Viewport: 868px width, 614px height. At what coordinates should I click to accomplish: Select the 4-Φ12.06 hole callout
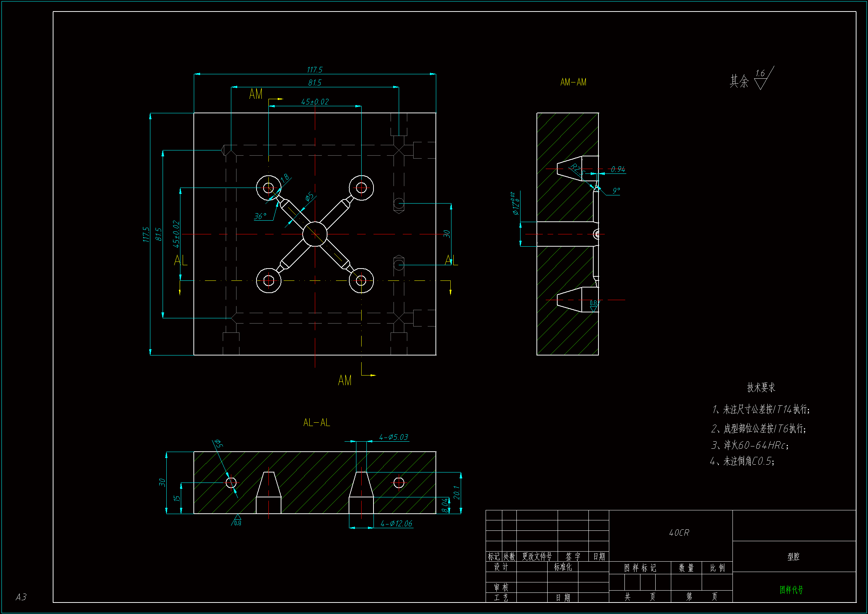pyautogui.click(x=396, y=524)
